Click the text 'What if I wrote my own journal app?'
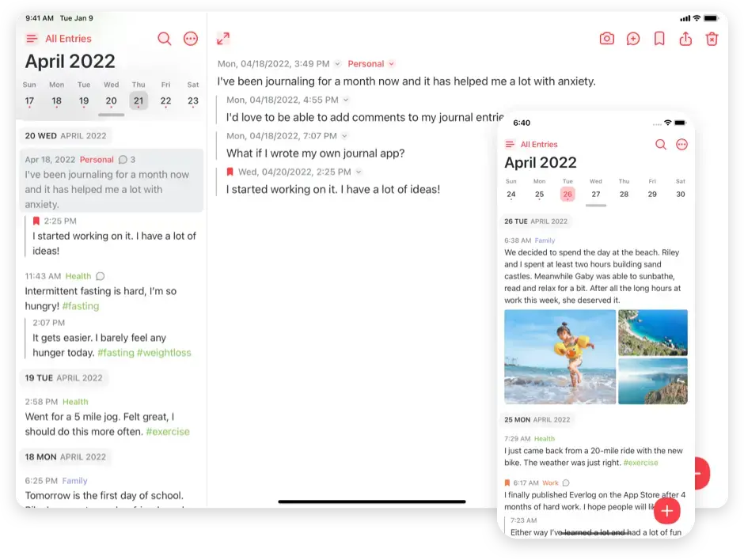744x560 pixels. [x=316, y=153]
